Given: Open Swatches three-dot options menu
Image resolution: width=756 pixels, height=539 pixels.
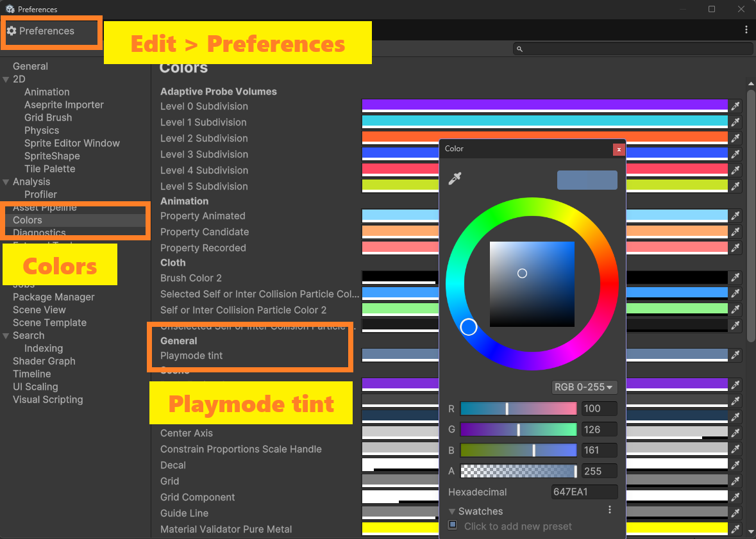Looking at the screenshot, I should pos(610,510).
